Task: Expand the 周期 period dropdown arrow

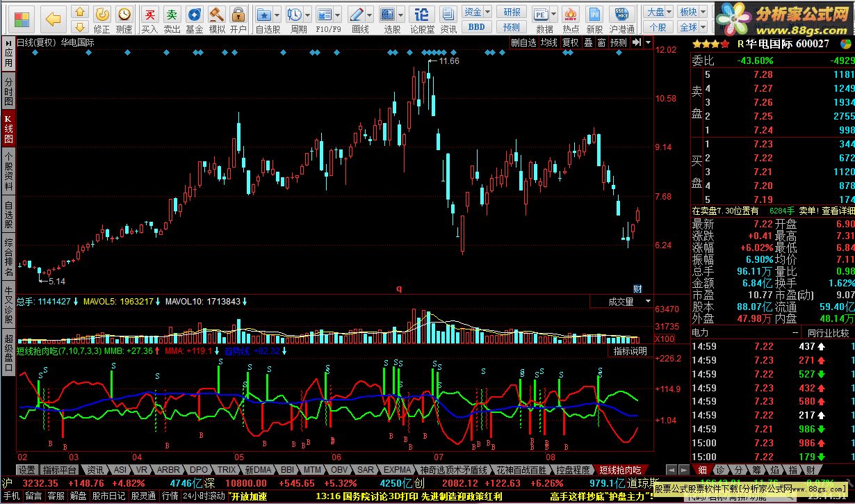Action: point(308,14)
